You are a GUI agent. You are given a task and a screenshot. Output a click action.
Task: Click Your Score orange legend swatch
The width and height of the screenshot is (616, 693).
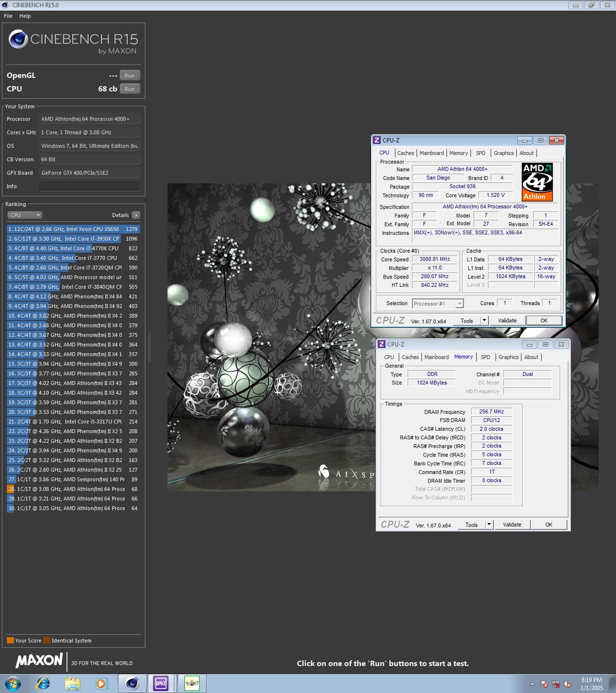tap(10, 641)
